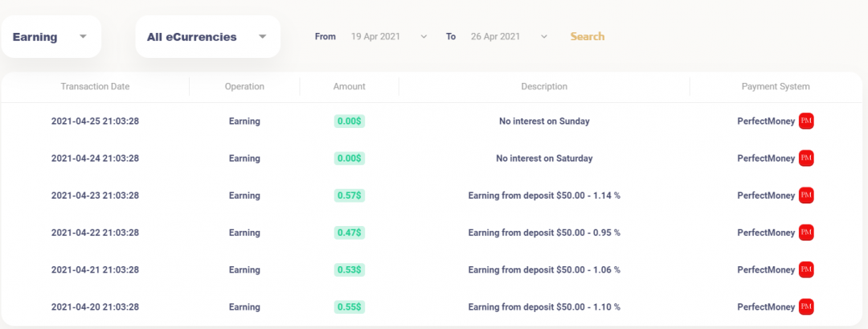Click the 0.47$ amount badge
Screen dimensions: 868x329
pyautogui.click(x=349, y=232)
